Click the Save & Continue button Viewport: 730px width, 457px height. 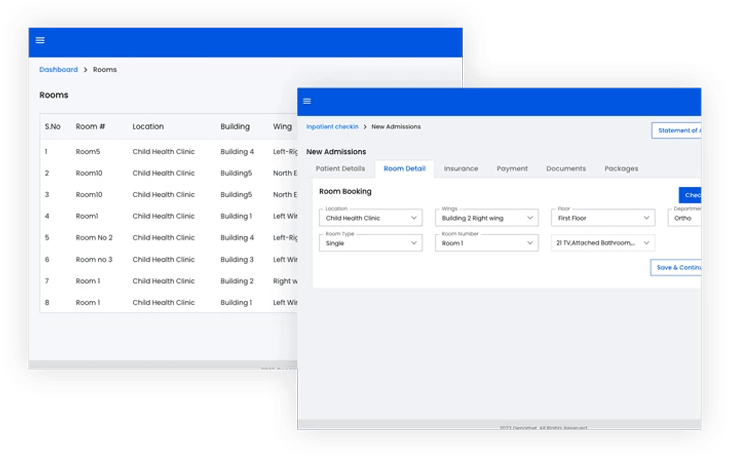677,268
